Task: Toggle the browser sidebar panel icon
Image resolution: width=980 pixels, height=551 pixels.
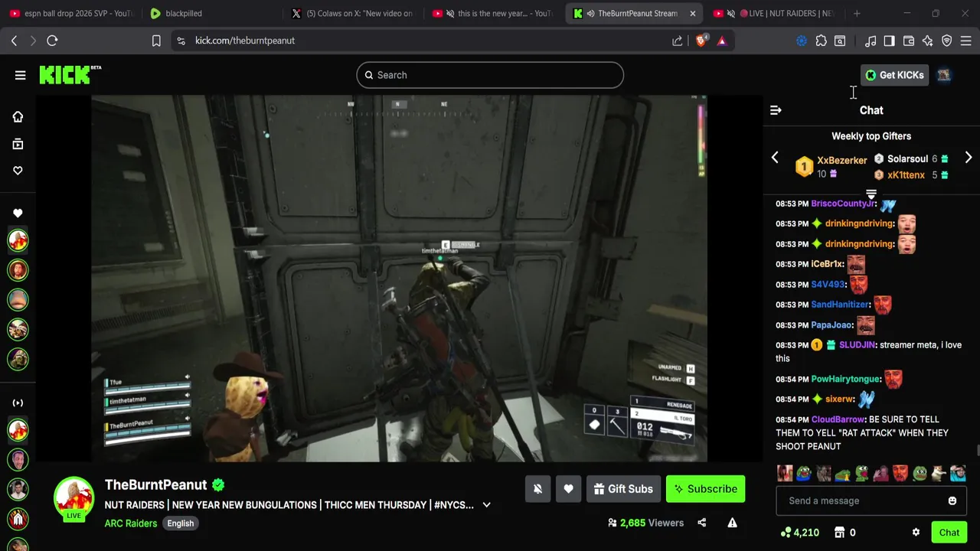Action: (x=889, y=41)
